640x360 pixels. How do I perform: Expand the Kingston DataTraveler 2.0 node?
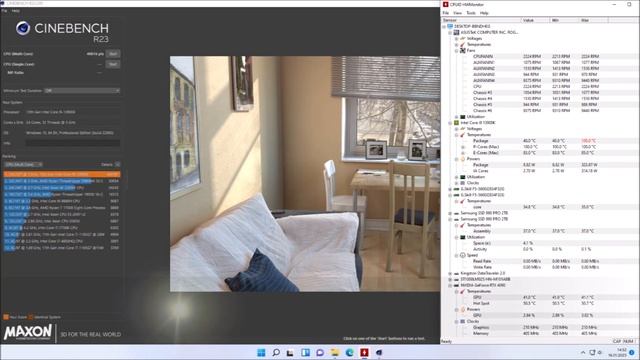(450, 273)
